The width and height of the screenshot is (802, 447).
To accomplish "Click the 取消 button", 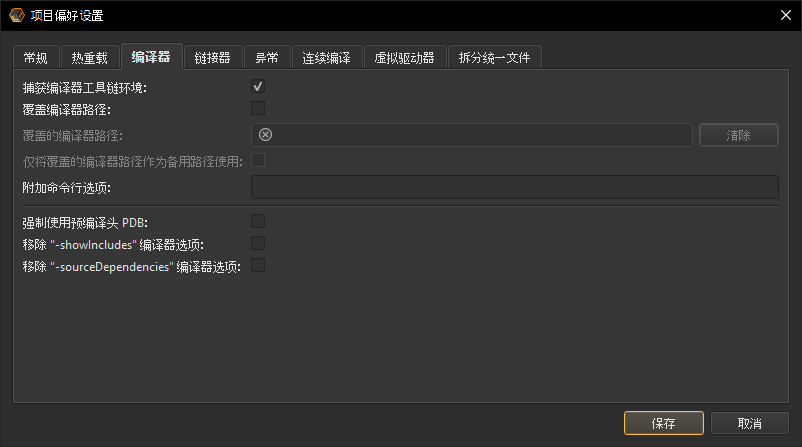I will [749, 423].
